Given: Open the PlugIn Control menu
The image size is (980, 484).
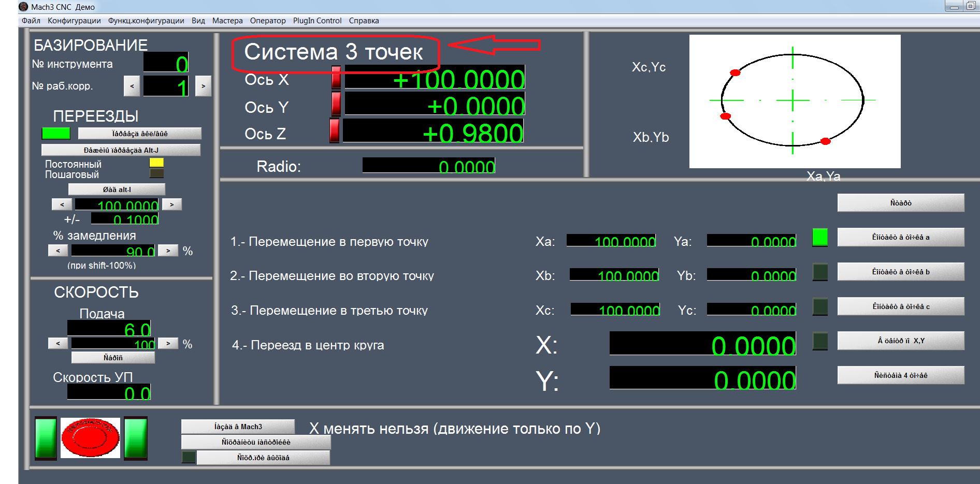Looking at the screenshot, I should click(x=318, y=21).
